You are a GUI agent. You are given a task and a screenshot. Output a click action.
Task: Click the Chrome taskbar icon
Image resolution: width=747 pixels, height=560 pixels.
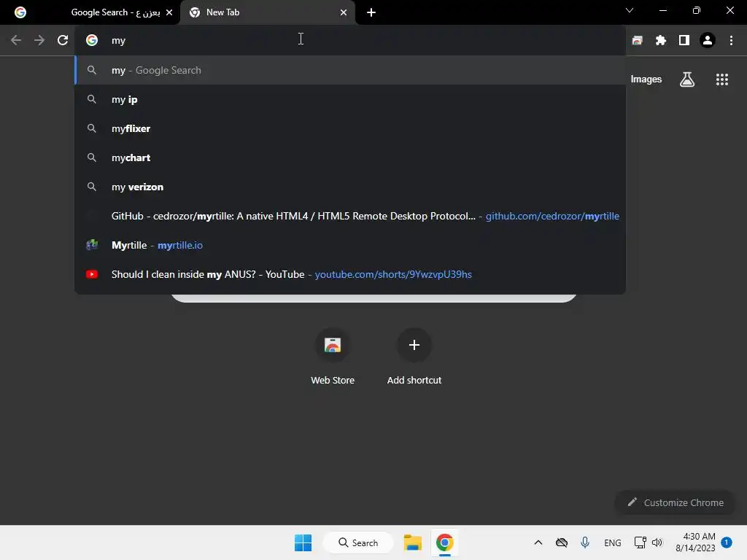click(x=444, y=542)
